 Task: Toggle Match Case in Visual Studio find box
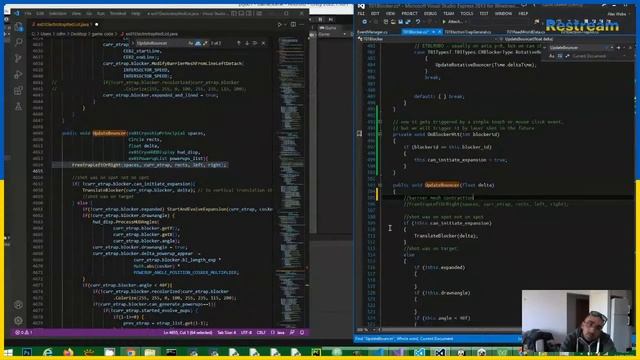click(551, 56)
